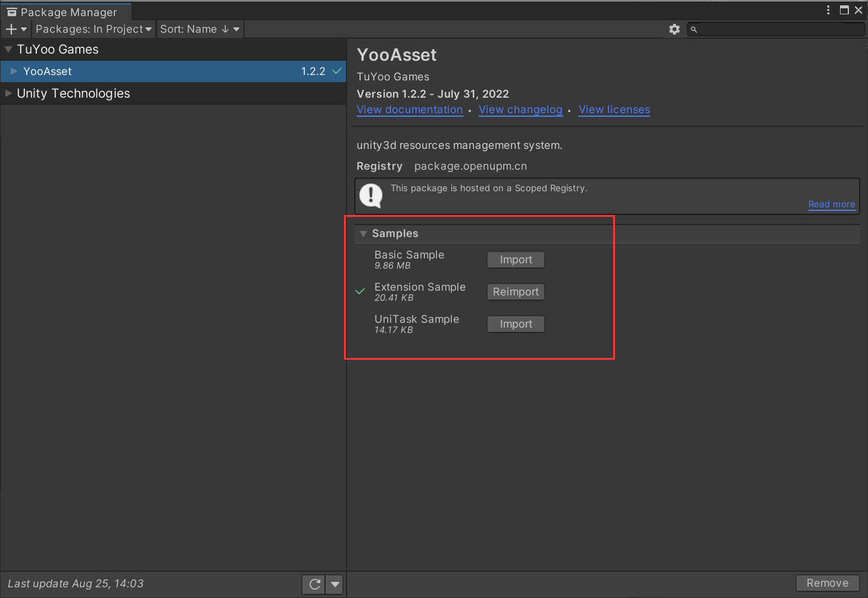
Task: Click the installed checkmark beside version 1.2.2
Action: click(x=337, y=71)
